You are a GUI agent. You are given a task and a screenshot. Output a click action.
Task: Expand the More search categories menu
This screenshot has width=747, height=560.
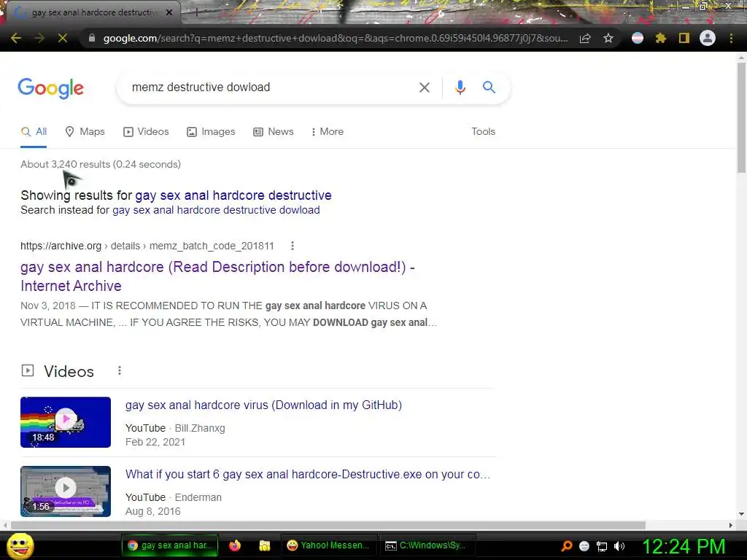pos(328,132)
